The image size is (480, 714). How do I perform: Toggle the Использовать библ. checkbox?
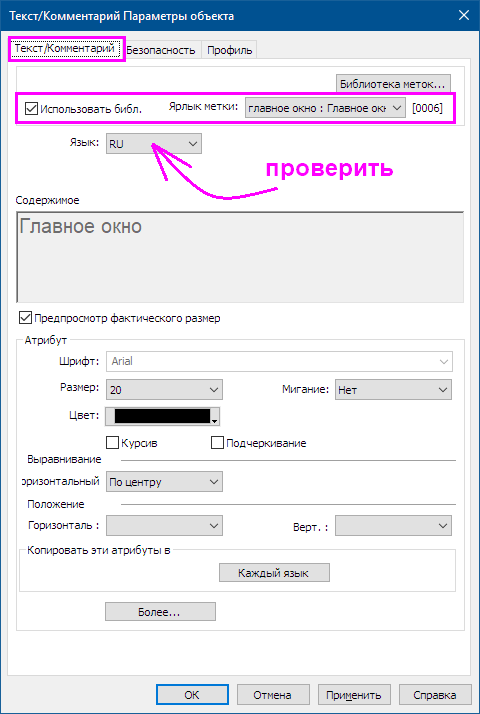31,108
